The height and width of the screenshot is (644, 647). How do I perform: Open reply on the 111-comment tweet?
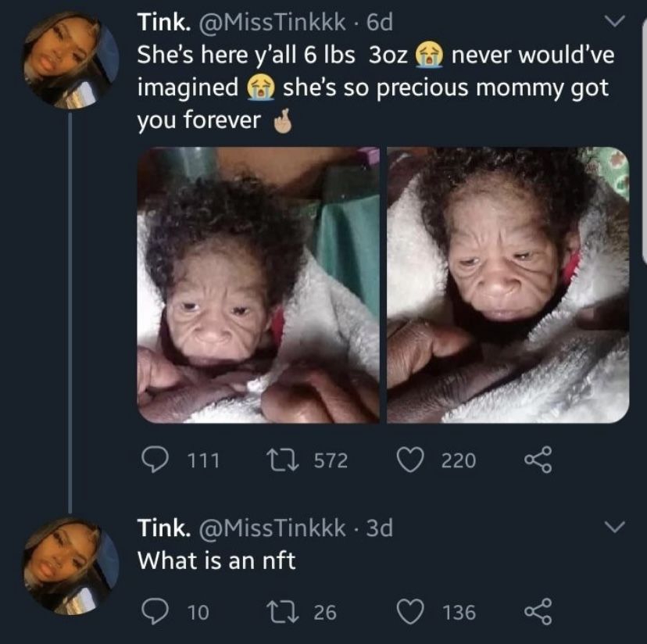tap(155, 460)
